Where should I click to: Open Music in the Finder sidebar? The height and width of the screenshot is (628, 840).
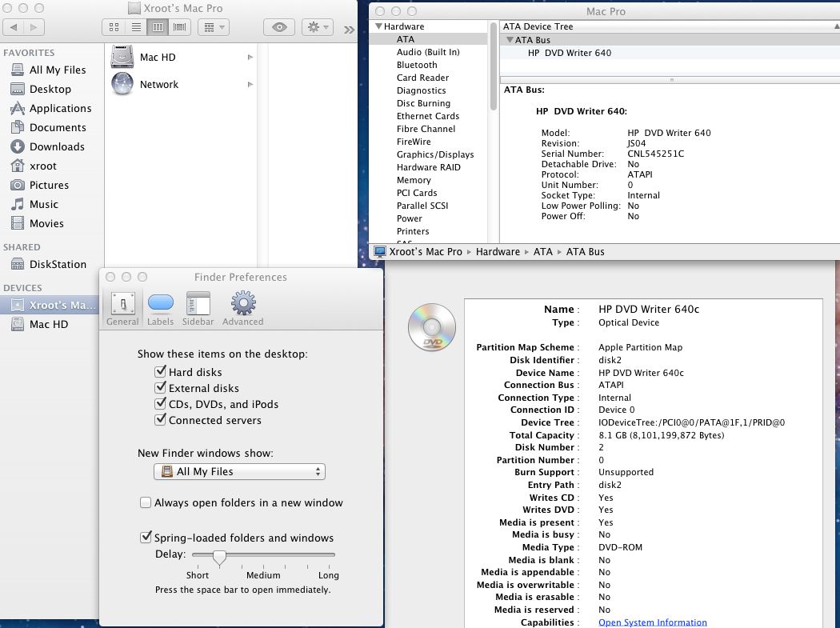click(43, 205)
